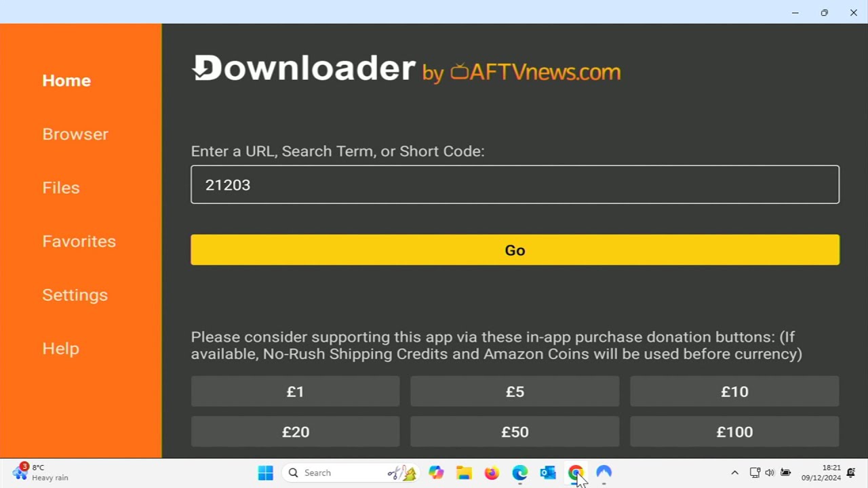Open the clock and date flyout
The image size is (868, 488).
click(x=821, y=473)
